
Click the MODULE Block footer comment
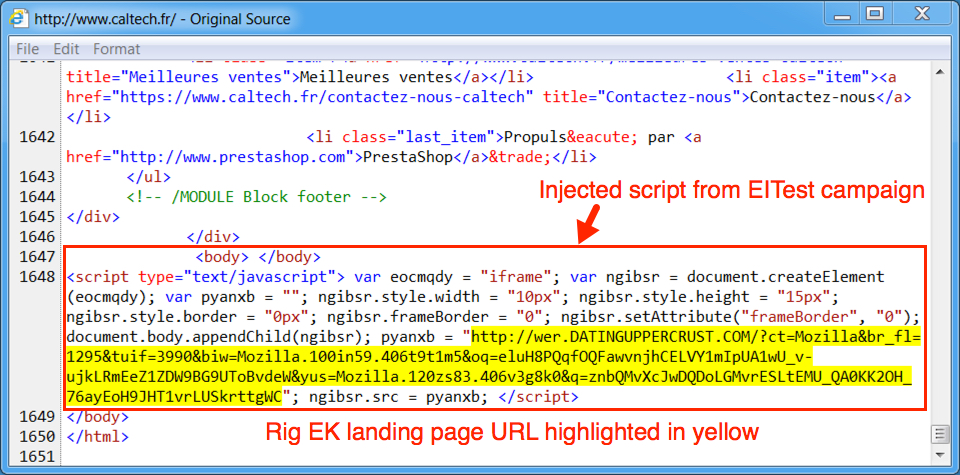(x=257, y=197)
